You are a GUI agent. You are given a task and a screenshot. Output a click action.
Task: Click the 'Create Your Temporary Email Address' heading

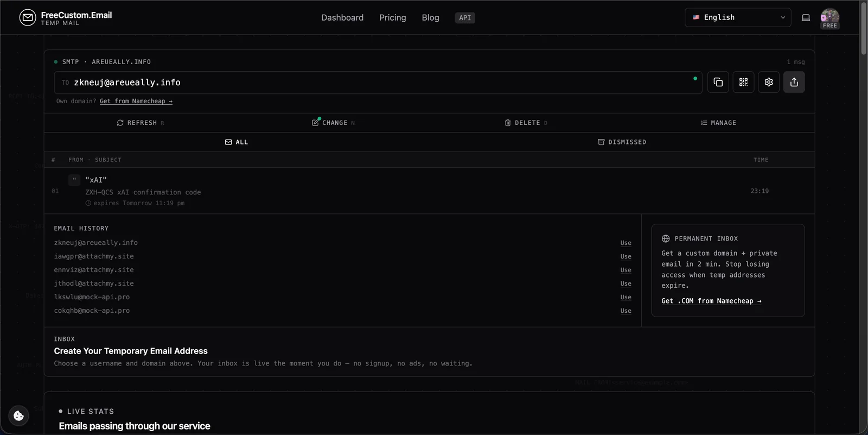pos(131,351)
